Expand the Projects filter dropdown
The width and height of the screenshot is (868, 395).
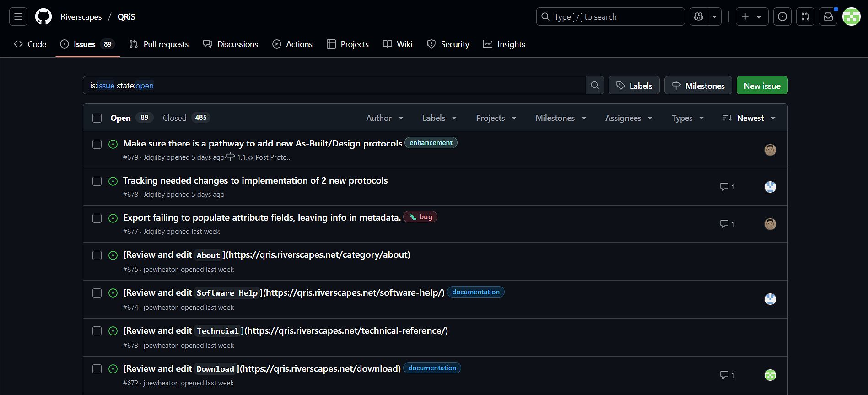496,118
